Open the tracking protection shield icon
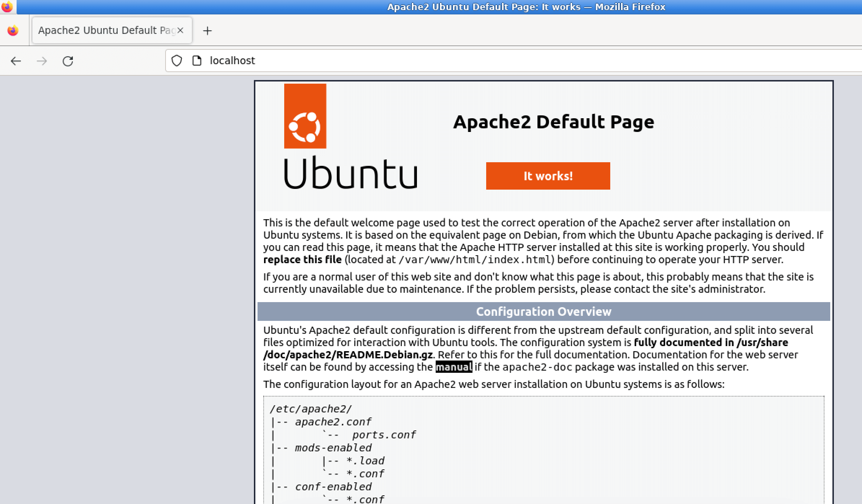862x504 pixels. [176, 61]
